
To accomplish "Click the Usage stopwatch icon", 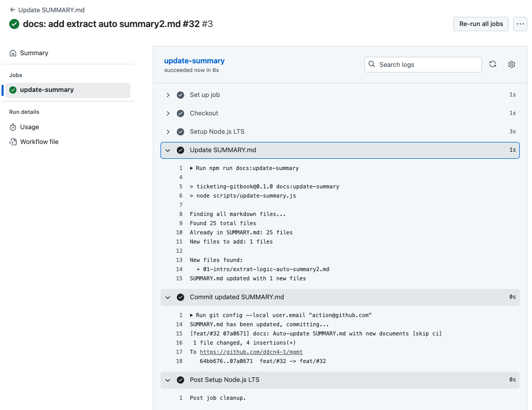I will [13, 127].
